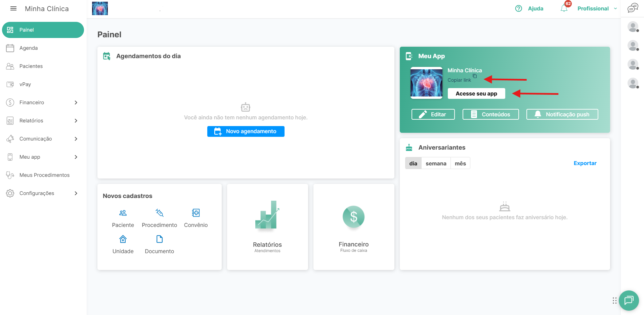This screenshot has width=644, height=315.
Task: Open the Profissional user dropdown
Action: pos(597,9)
